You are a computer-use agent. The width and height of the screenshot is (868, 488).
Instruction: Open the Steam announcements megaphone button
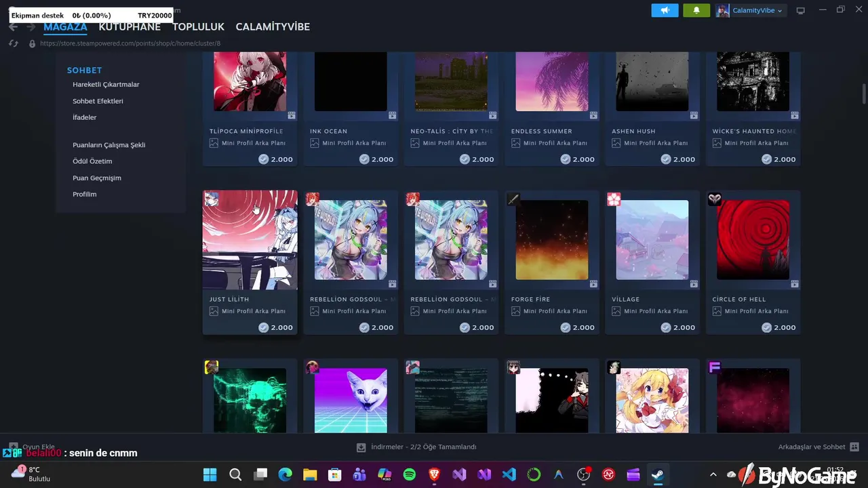pos(665,10)
